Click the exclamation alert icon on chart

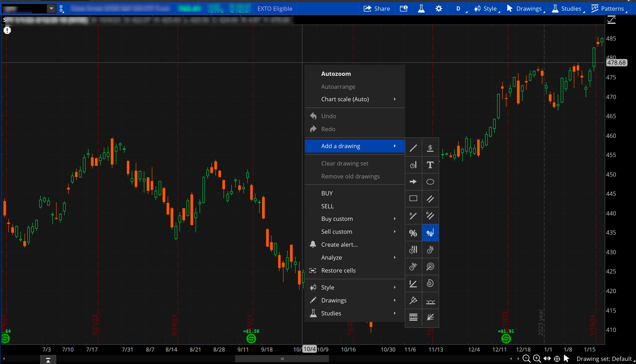[7, 31]
